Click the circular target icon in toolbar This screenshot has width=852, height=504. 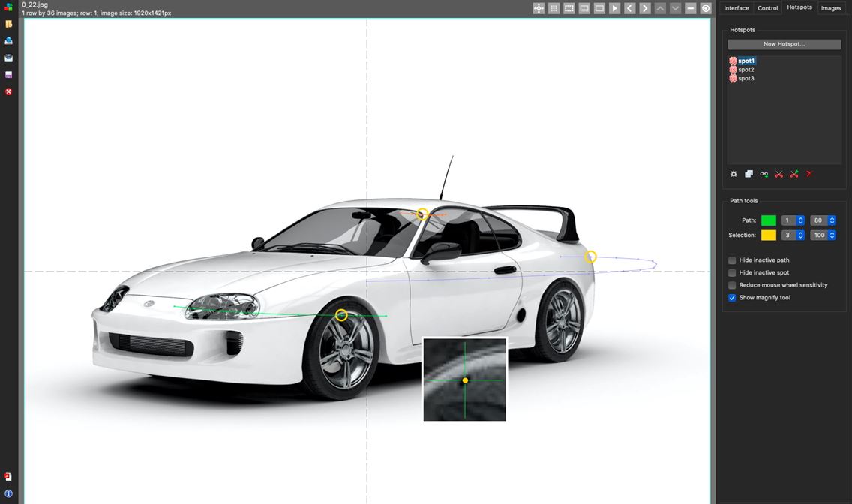tap(706, 8)
